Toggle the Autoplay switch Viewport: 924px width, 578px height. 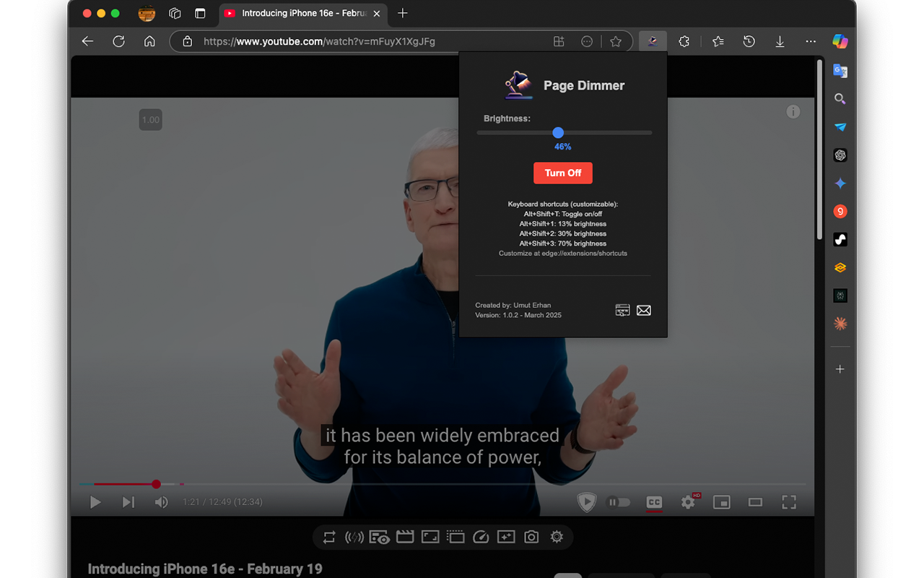(x=619, y=502)
